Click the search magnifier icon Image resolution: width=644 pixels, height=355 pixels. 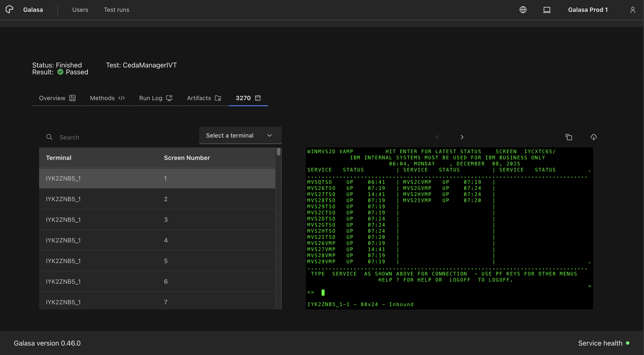tap(49, 137)
